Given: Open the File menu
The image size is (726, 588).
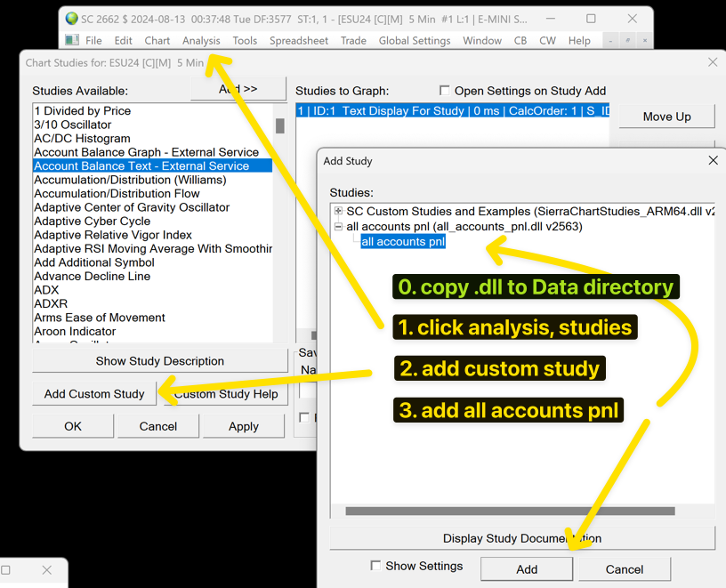Looking at the screenshot, I should (x=93, y=41).
